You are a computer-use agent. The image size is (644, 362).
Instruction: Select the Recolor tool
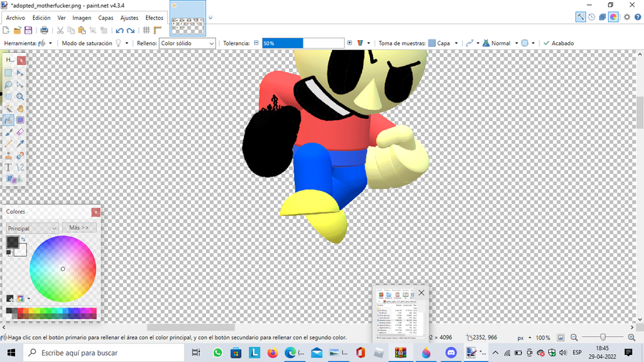pos(20,155)
